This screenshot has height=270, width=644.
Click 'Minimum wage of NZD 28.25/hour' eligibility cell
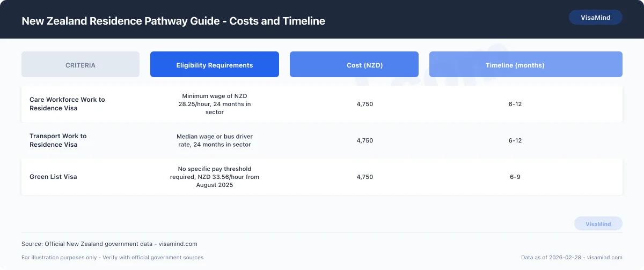(215, 104)
